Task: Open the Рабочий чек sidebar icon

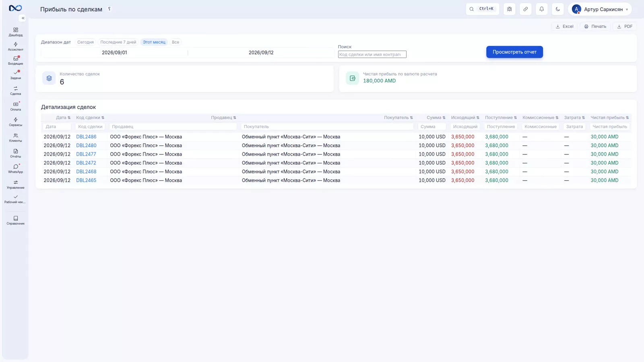Action: tap(16, 199)
